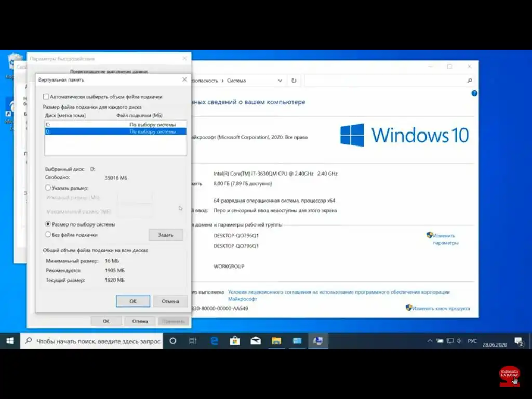Click the WORKGROUP value text
Image resolution: width=532 pixels, height=399 pixels.
229,267
